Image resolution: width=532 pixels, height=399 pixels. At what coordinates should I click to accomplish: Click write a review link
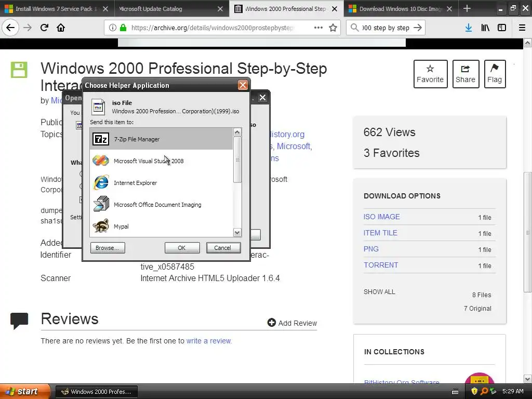(208, 341)
